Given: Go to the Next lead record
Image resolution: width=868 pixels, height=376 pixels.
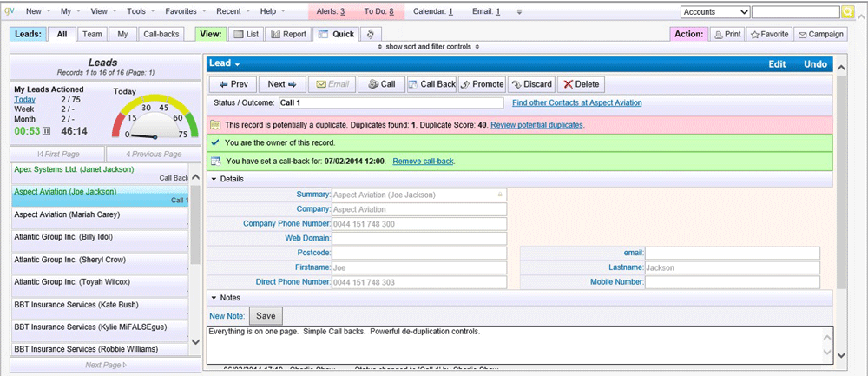Looking at the screenshot, I should [282, 84].
